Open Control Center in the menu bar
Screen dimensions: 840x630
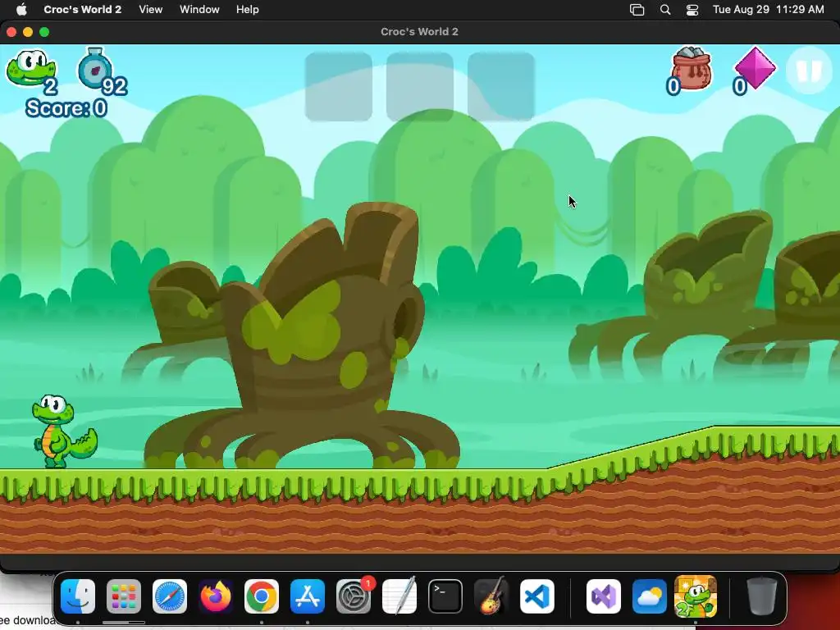click(692, 10)
